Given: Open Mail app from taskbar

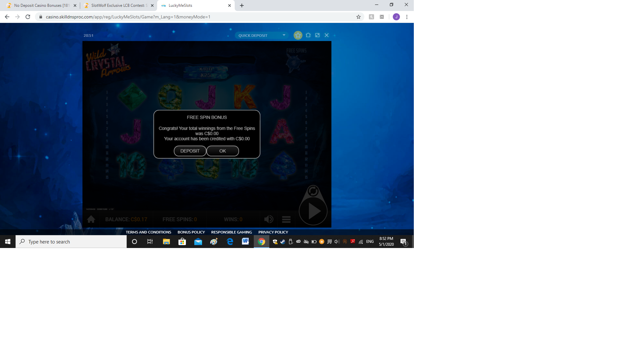Looking at the screenshot, I should (x=198, y=242).
